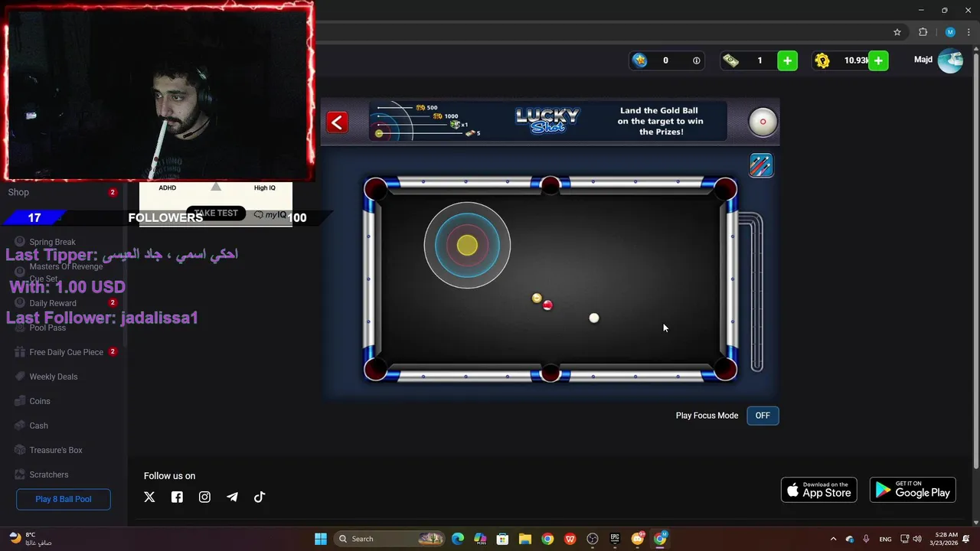
Task: Open the ENG language indicator
Action: coord(885,539)
